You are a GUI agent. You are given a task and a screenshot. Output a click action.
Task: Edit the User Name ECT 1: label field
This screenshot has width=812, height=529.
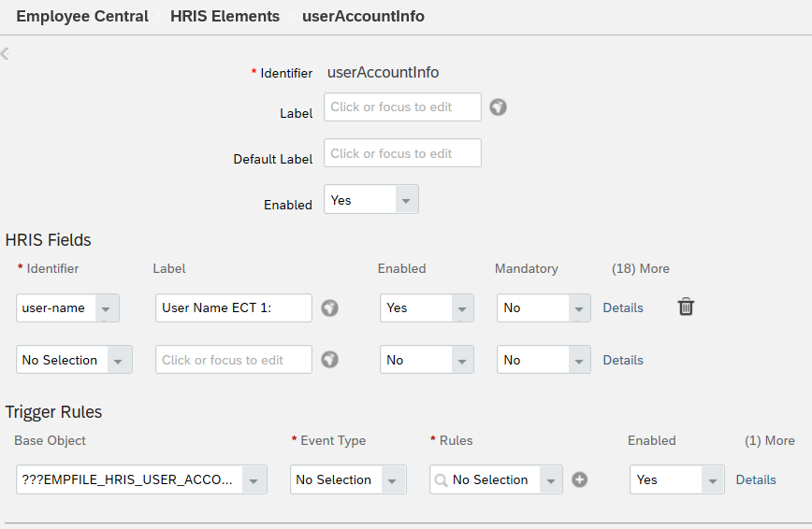234,308
